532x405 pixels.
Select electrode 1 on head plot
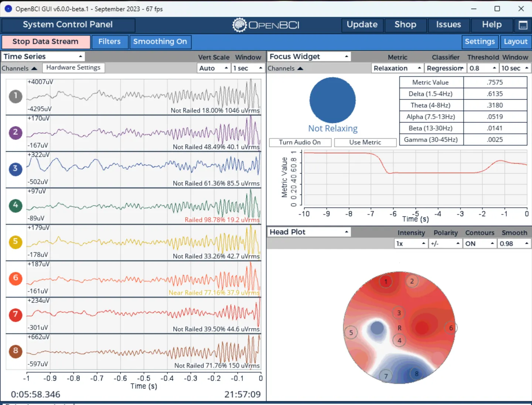386,282
